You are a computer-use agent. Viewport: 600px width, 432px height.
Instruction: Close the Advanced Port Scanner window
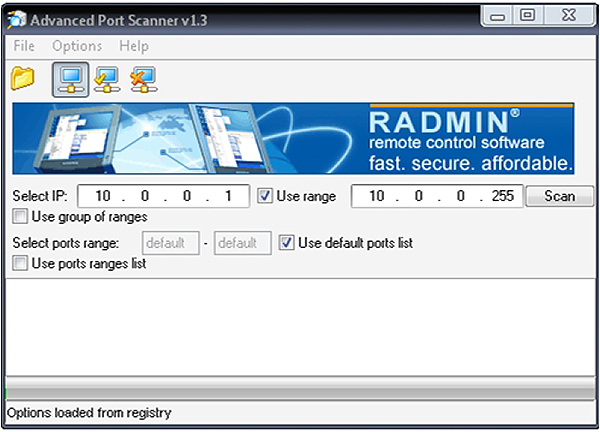(x=569, y=16)
